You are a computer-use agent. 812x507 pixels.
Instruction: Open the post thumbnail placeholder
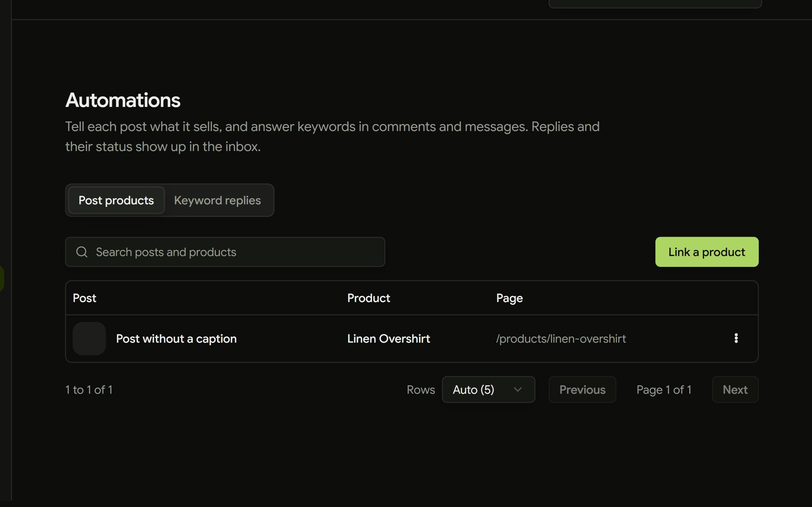[x=89, y=338]
